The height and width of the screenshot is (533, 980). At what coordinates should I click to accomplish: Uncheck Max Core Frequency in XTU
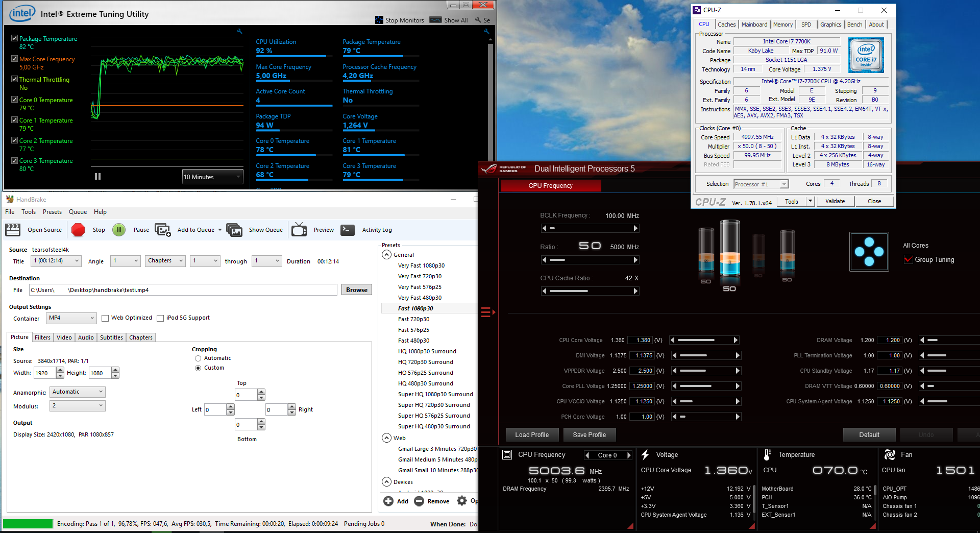point(15,59)
